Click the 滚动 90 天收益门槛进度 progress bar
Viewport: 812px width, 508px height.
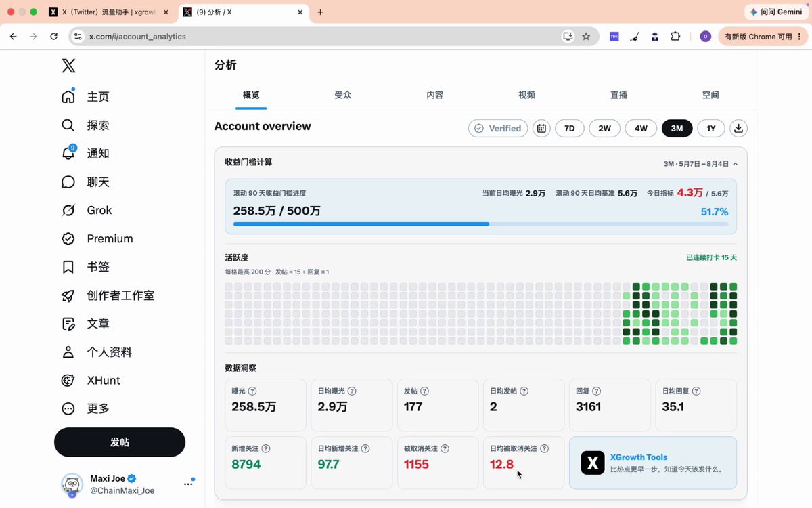click(481, 224)
